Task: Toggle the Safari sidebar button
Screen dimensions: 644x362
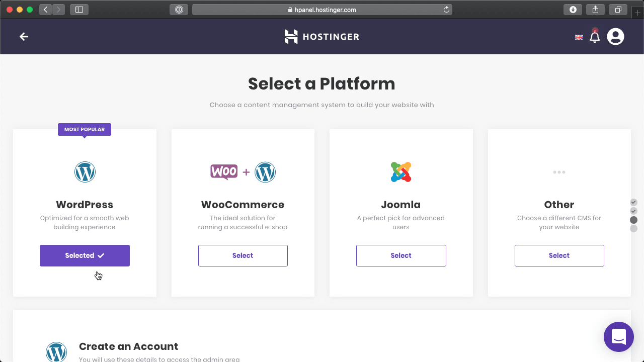Action: pos(79,9)
